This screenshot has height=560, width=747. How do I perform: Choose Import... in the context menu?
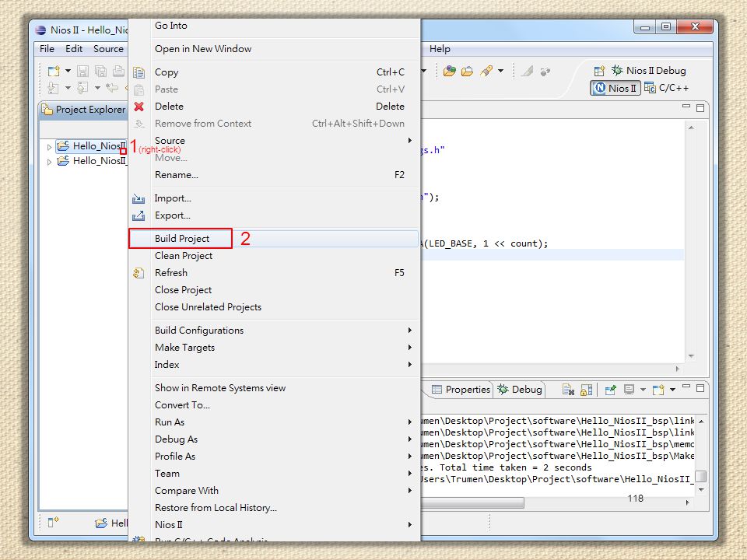(x=275, y=198)
